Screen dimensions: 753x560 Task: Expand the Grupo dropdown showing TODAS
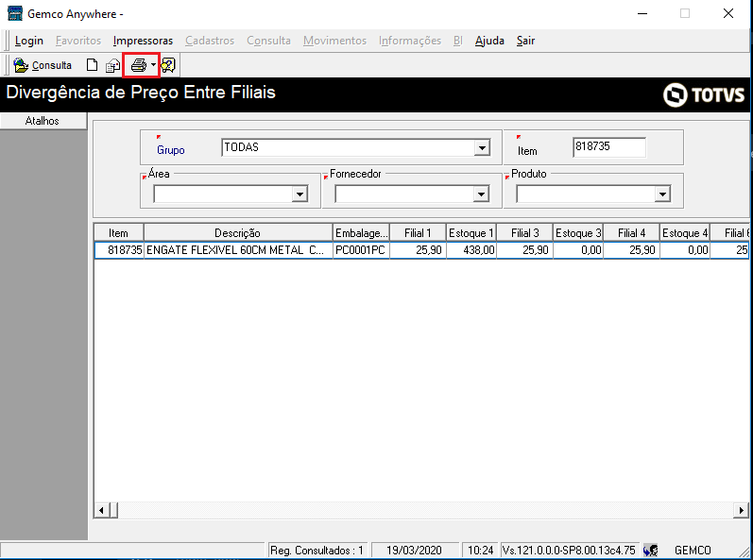(482, 148)
